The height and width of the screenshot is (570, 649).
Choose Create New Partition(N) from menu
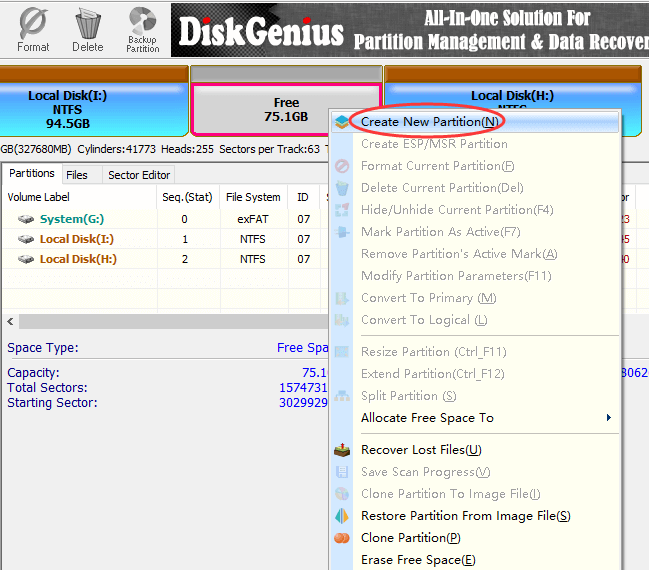tap(430, 122)
